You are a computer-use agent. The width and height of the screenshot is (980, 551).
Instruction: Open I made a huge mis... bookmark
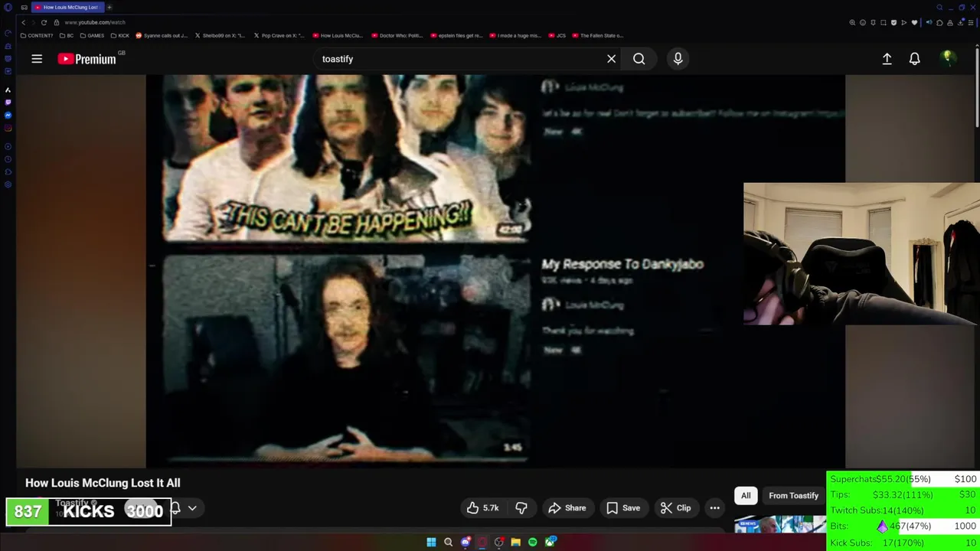tap(515, 35)
